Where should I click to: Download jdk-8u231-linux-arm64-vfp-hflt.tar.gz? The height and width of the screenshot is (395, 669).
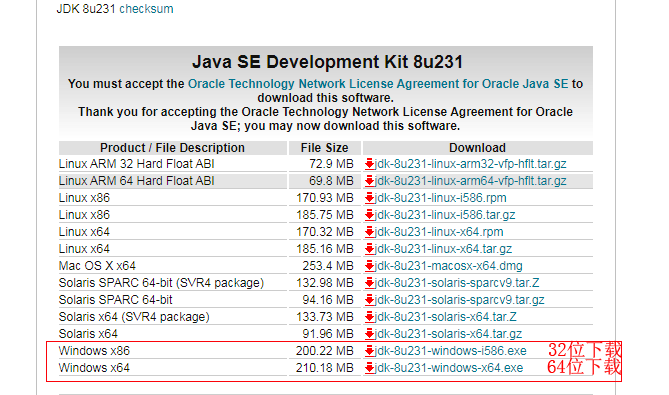[x=471, y=181]
